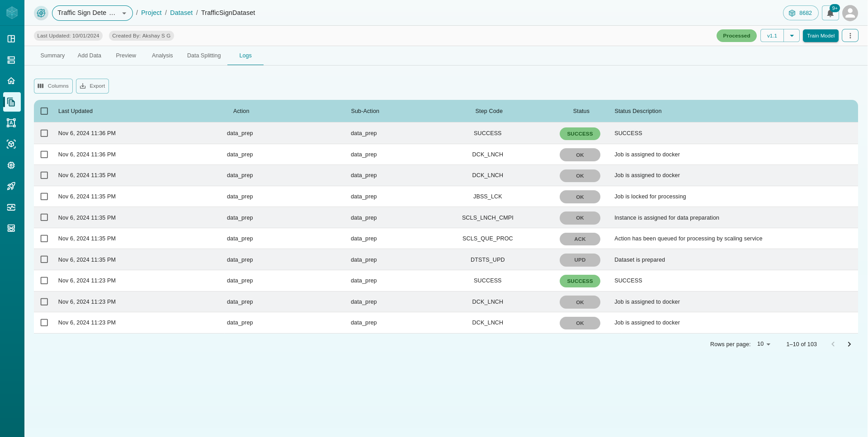Viewport: 868px width, 437px height.
Task: Open the rows per page dropdown
Action: pos(764,344)
